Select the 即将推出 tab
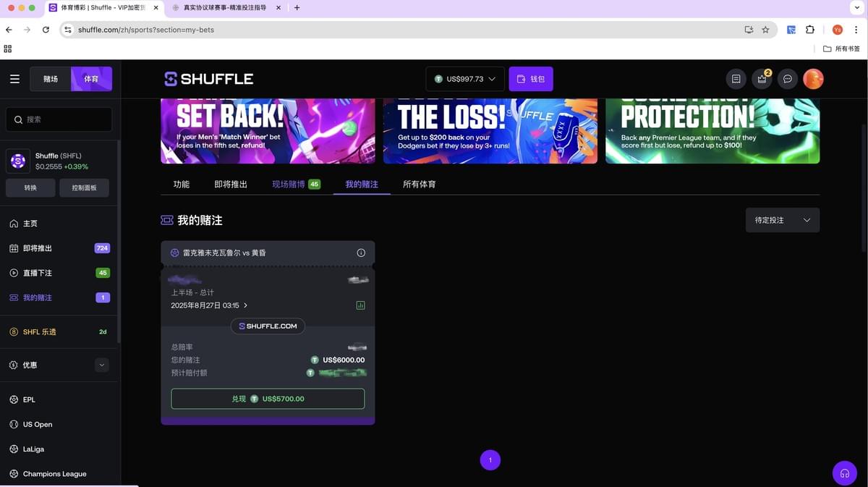The height and width of the screenshot is (487, 868). pos(231,185)
